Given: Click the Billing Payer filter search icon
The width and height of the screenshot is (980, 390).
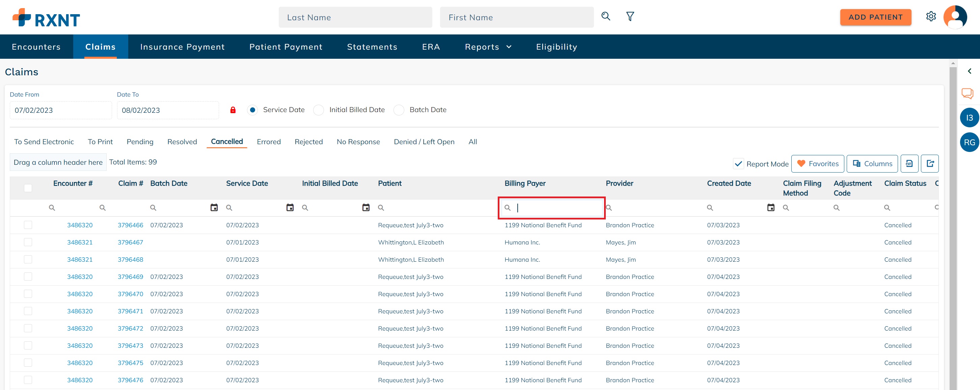Looking at the screenshot, I should coord(508,208).
